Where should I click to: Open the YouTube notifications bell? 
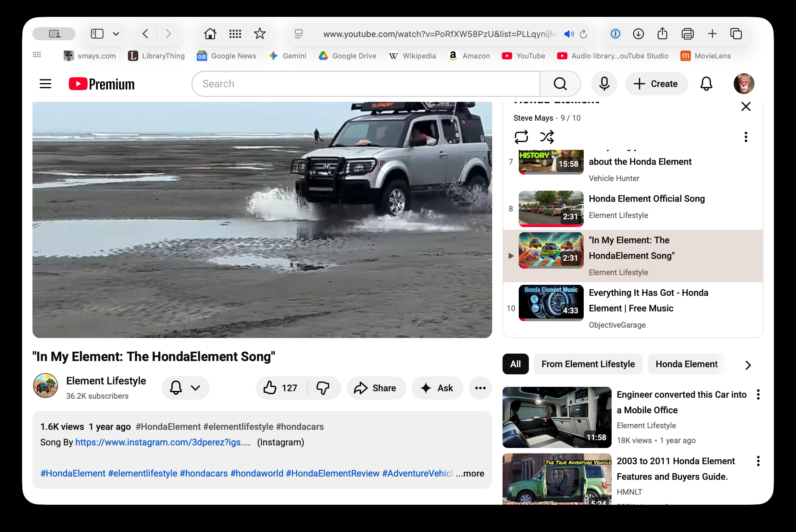pyautogui.click(x=706, y=83)
